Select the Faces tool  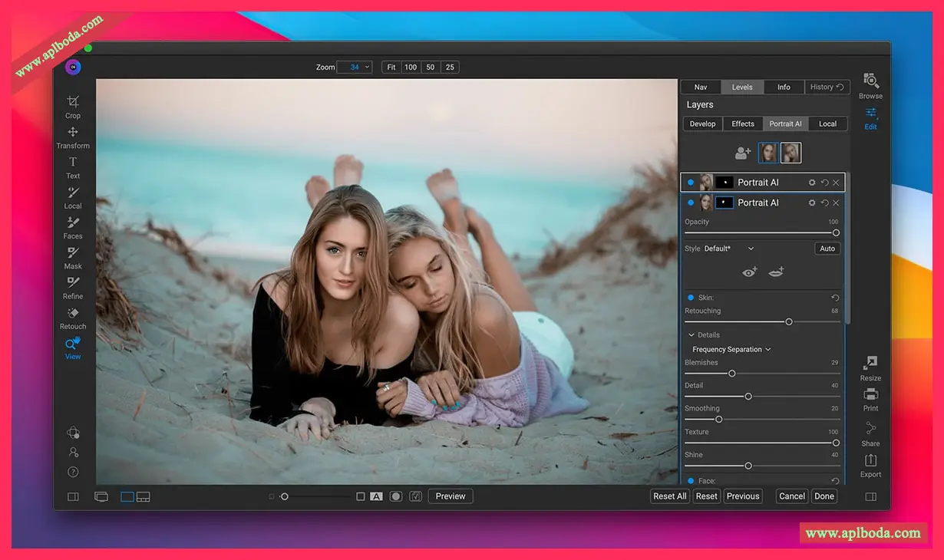[x=73, y=226]
